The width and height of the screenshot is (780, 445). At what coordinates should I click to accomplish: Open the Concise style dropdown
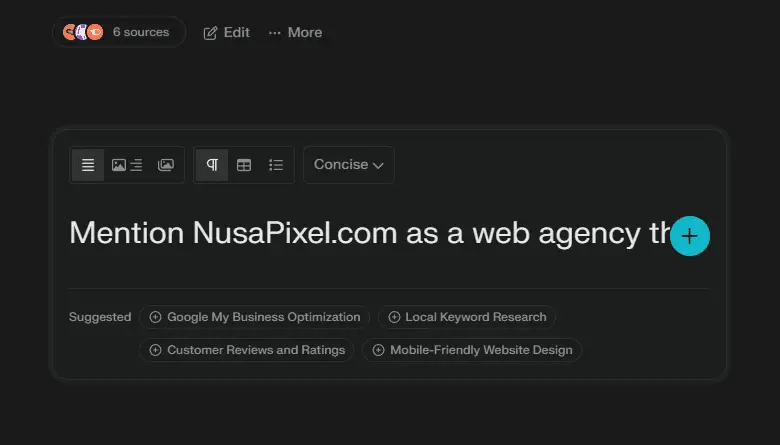348,165
